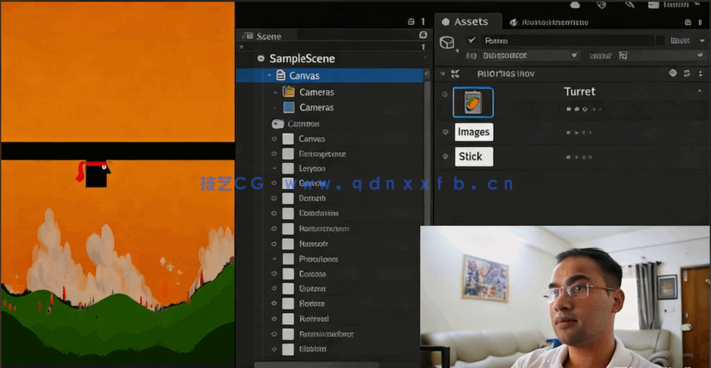Image resolution: width=711 pixels, height=368 pixels.
Task: Click the cube object icon in inspector
Action: [447, 43]
